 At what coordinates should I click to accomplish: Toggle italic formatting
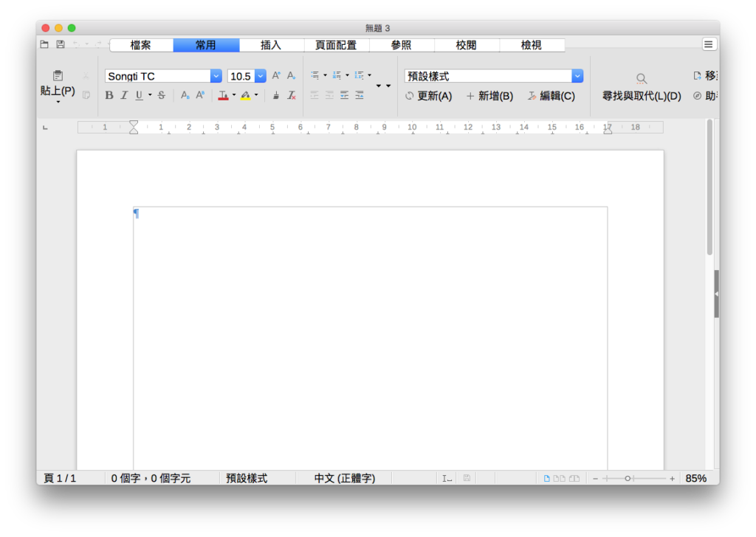pyautogui.click(x=124, y=95)
